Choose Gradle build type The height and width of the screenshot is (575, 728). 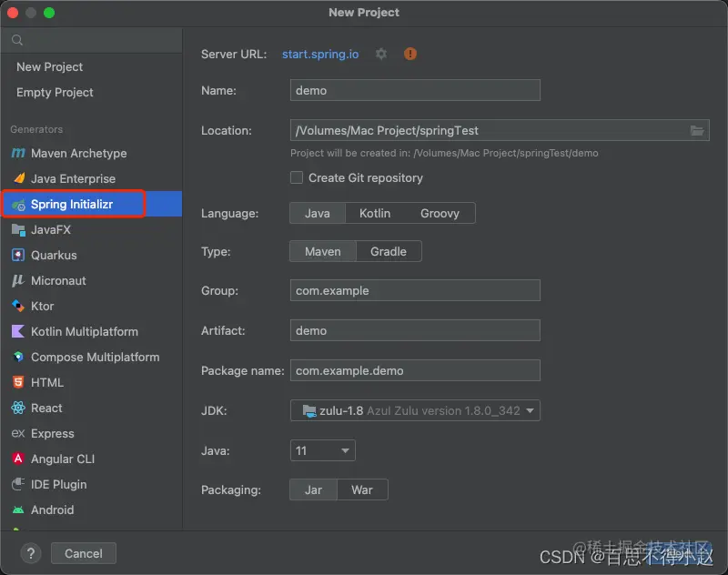coord(389,251)
